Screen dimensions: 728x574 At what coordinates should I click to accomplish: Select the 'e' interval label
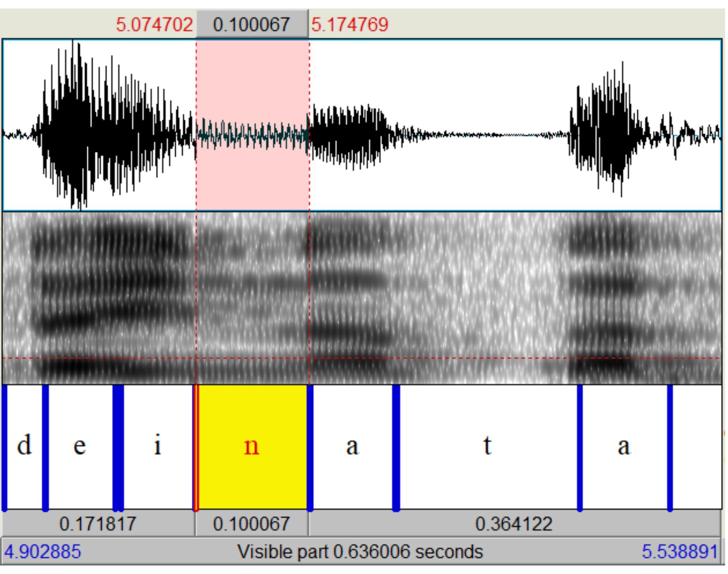(80, 447)
